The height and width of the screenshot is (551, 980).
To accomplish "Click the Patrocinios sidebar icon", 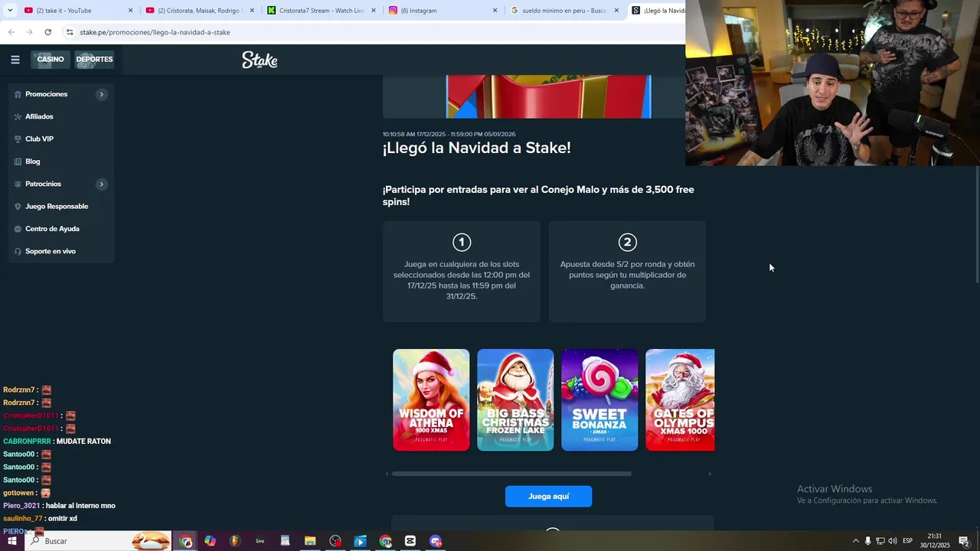I will tap(18, 184).
